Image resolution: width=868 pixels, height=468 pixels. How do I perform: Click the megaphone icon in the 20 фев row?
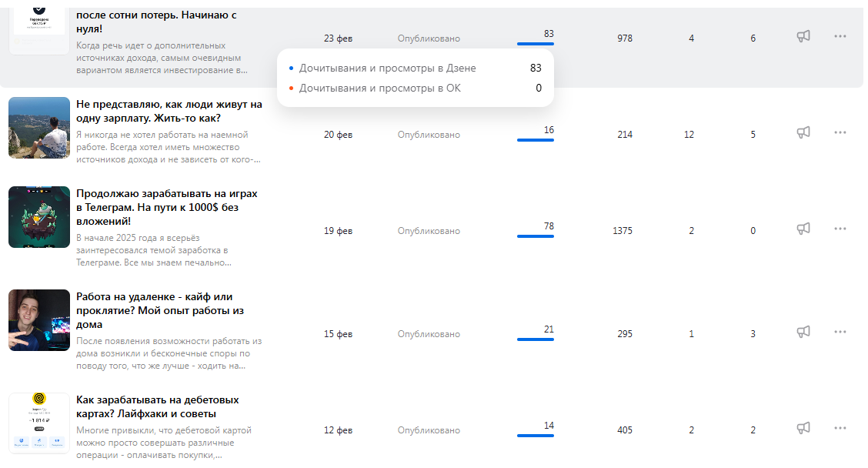tap(803, 132)
